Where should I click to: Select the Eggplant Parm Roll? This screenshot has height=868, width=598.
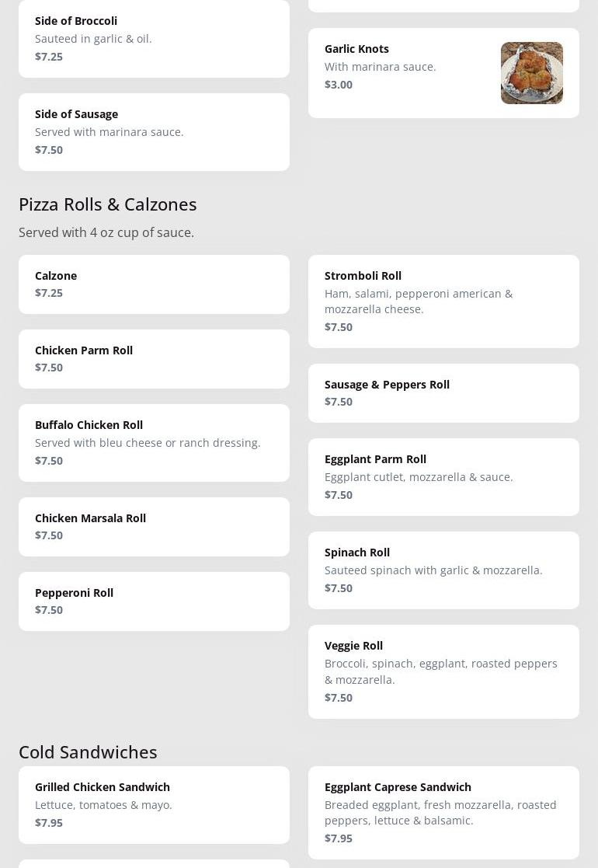point(443,476)
